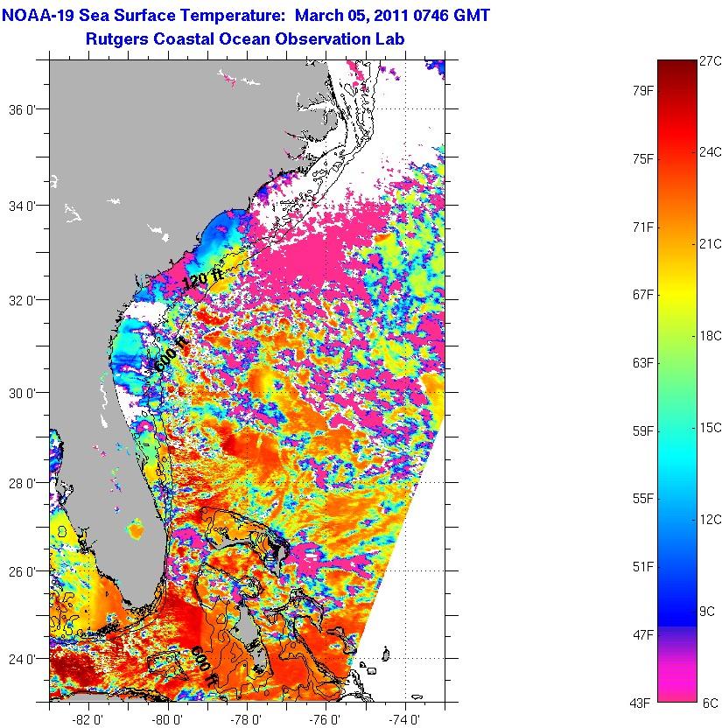Image resolution: width=722 pixels, height=728 pixels.
Task: Click the 24C colorbar label
Action: coord(711,152)
